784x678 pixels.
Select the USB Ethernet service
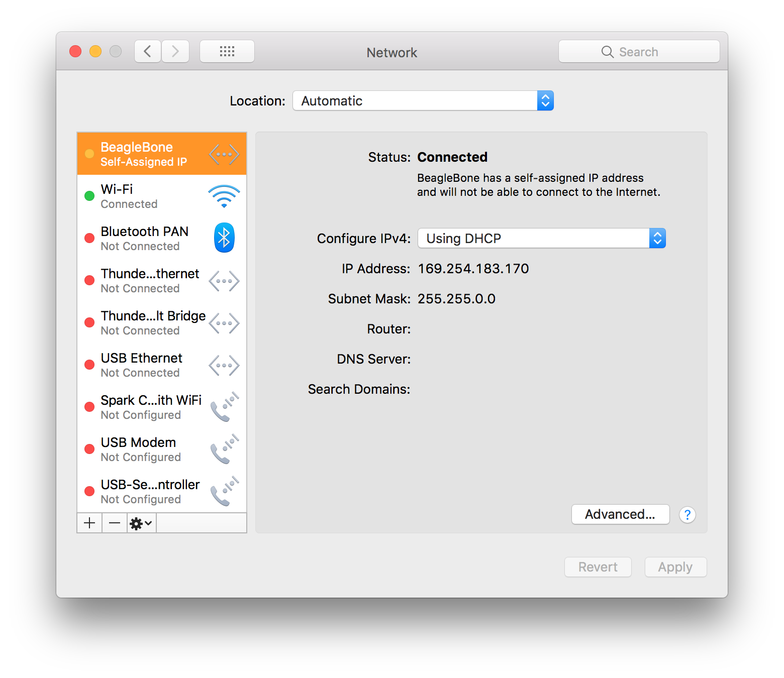[162, 365]
